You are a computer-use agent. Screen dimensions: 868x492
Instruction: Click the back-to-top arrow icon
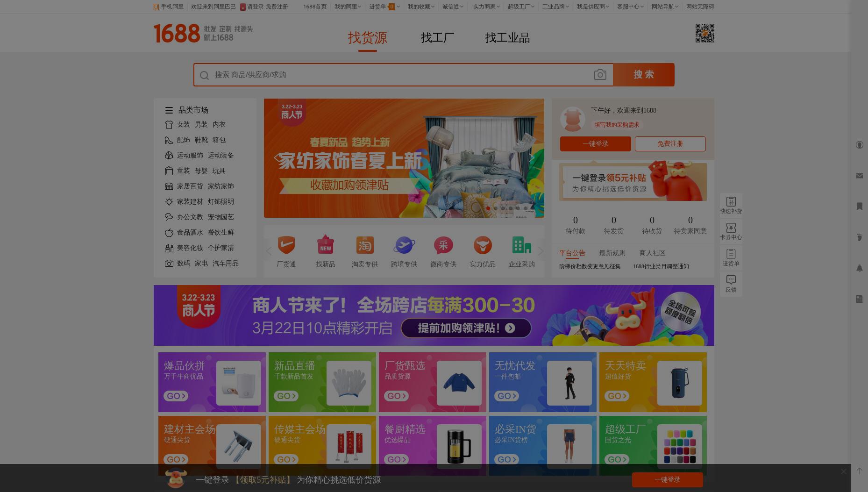point(859,471)
